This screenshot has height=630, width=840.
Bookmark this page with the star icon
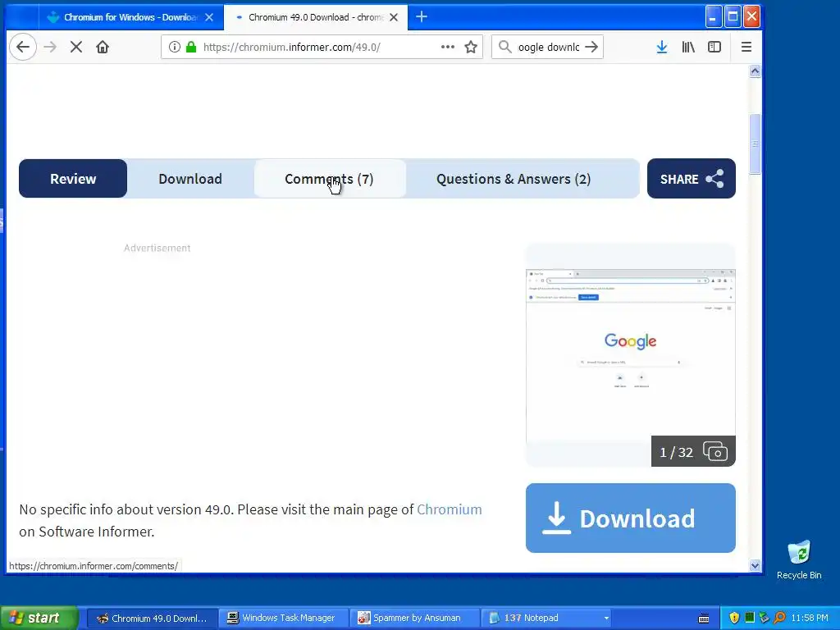471,47
